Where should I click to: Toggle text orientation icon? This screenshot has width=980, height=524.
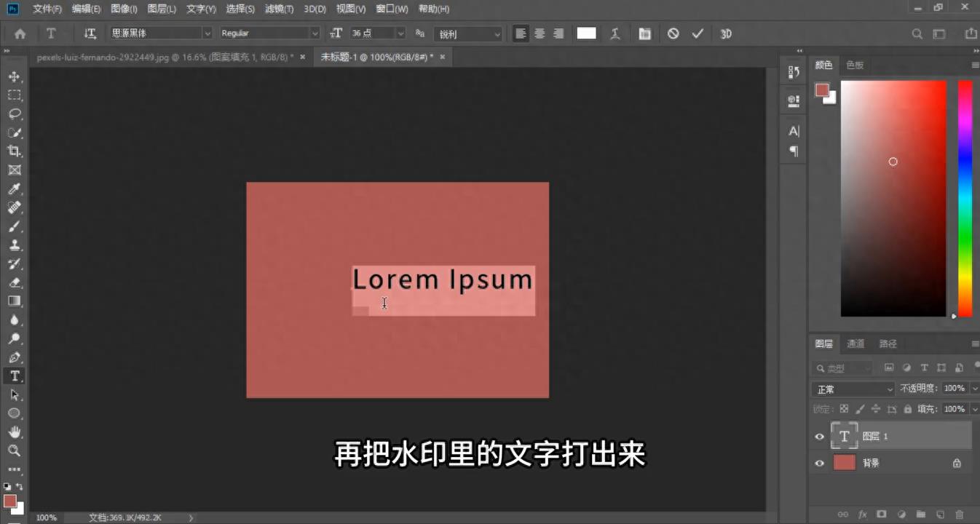(90, 33)
